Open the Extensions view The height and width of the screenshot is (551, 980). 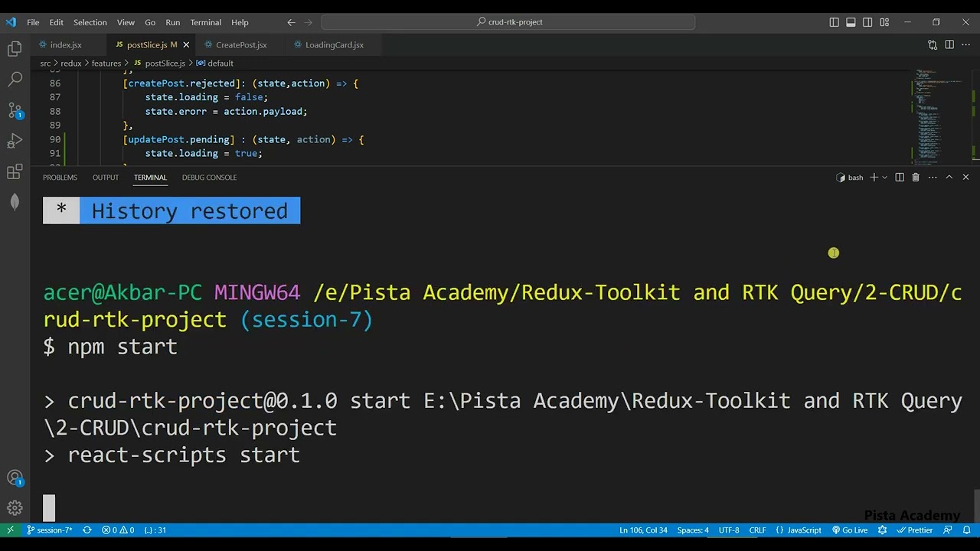point(15,171)
